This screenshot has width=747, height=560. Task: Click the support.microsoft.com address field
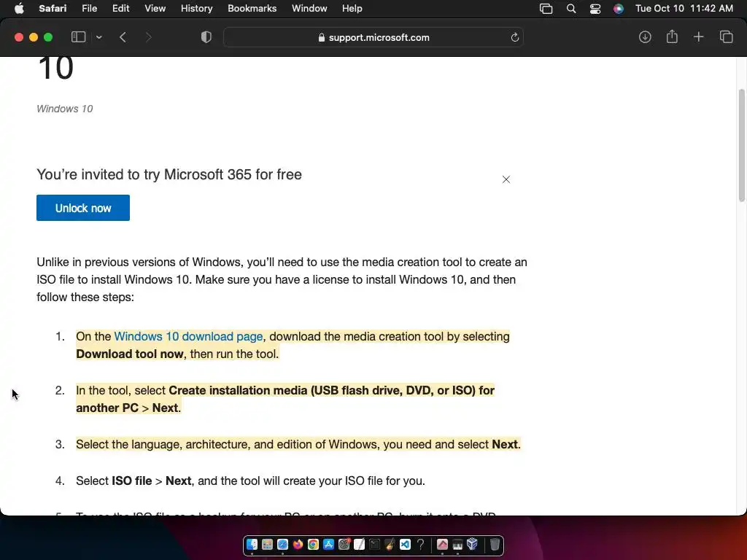[x=373, y=37]
